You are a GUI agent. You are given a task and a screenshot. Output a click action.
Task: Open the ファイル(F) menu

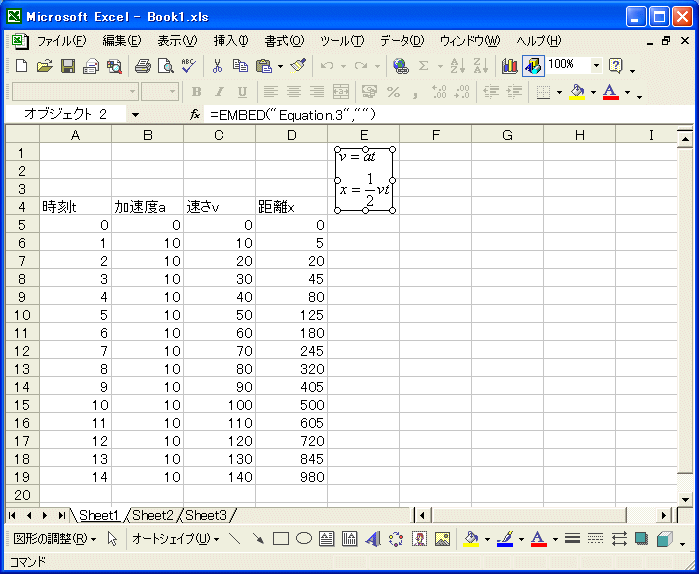(x=62, y=41)
